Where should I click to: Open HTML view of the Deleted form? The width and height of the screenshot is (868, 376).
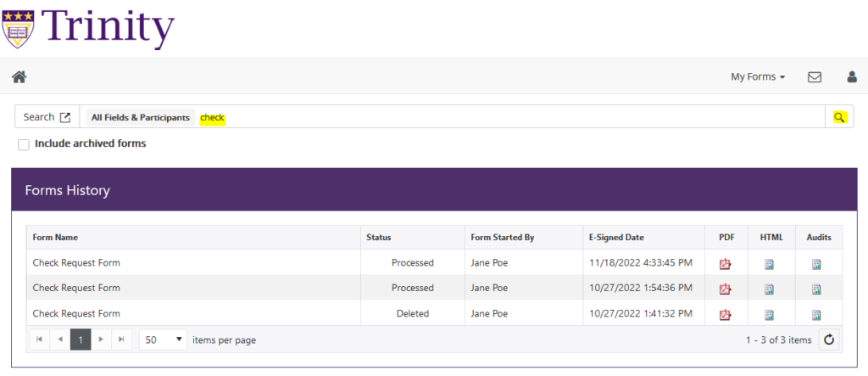pyautogui.click(x=769, y=314)
